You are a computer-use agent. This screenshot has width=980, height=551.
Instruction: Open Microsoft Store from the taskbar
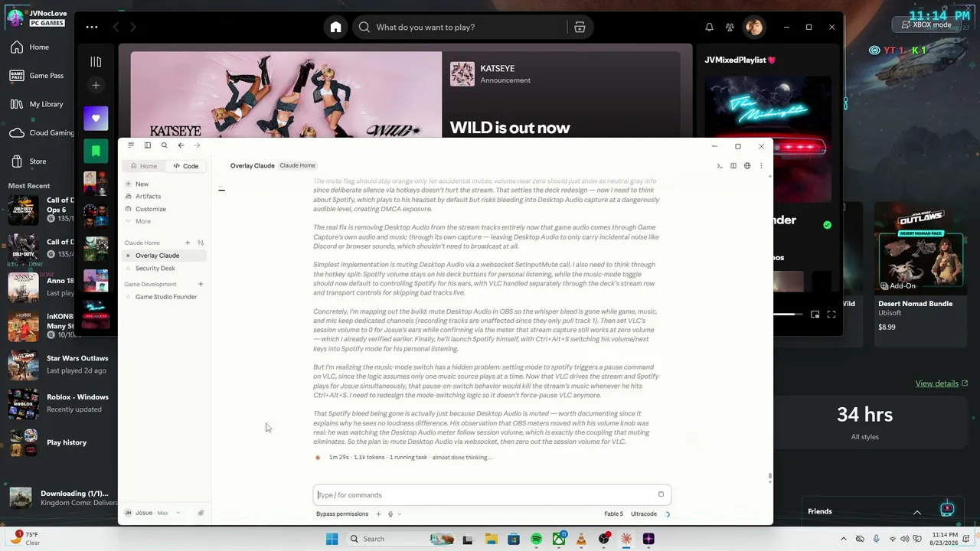click(514, 539)
